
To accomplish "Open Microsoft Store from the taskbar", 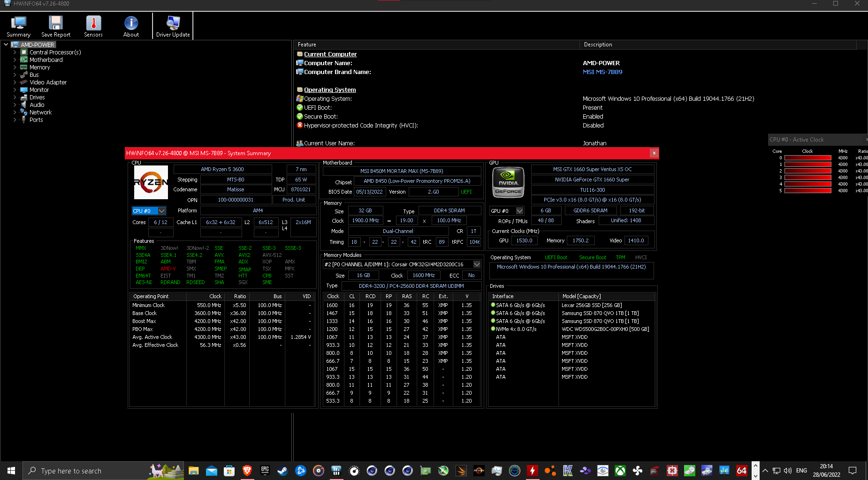I will click(229, 471).
